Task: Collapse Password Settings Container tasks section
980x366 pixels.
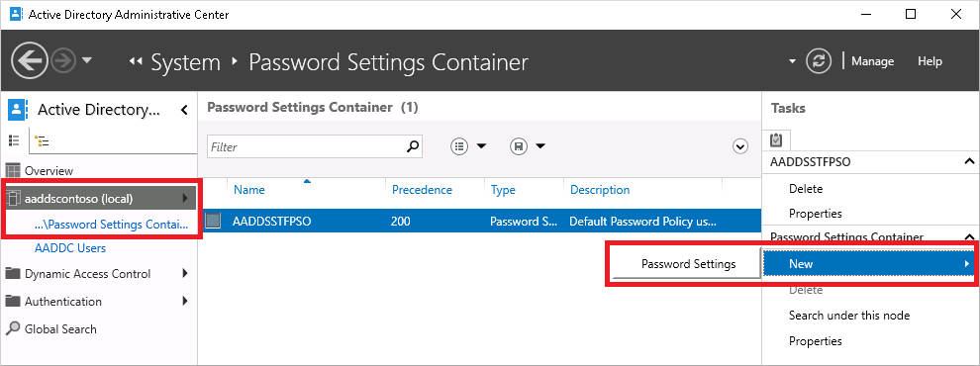Action: (x=969, y=236)
